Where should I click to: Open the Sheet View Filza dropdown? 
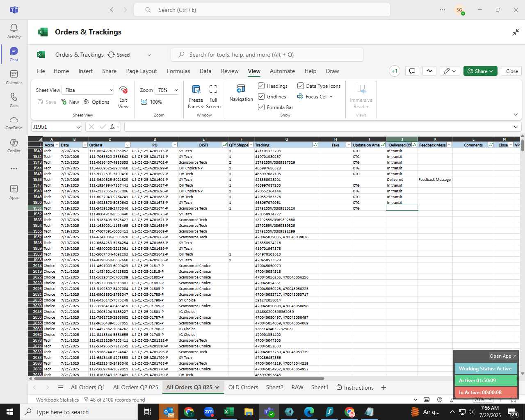click(88, 90)
